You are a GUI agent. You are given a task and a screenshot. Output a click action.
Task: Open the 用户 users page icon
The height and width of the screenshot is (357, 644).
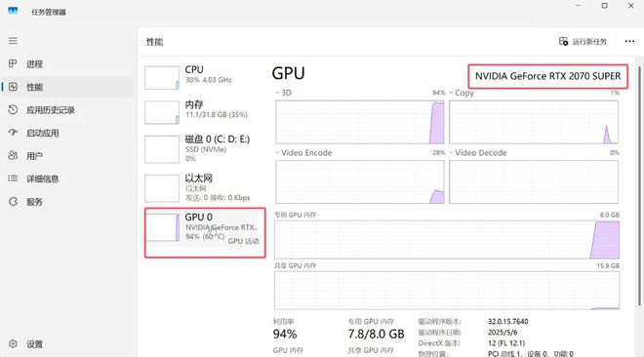coord(13,155)
